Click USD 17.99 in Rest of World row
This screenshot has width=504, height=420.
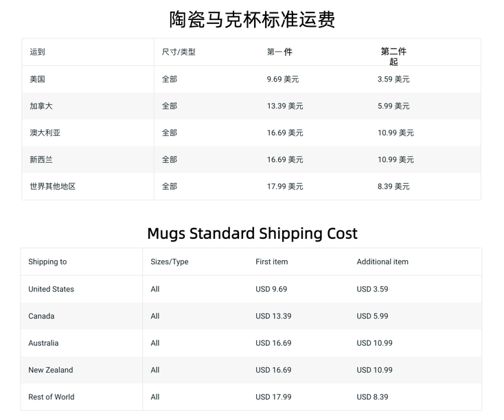273,397
